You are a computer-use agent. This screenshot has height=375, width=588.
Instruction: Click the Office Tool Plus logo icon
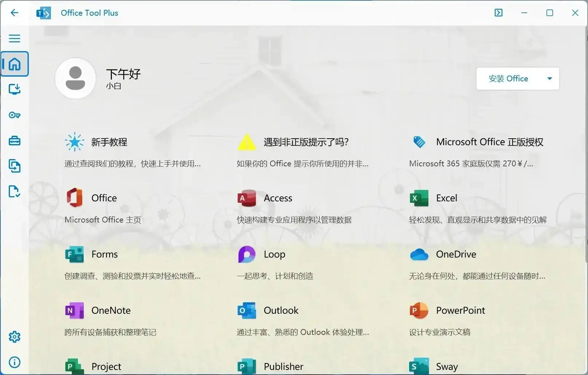click(44, 13)
